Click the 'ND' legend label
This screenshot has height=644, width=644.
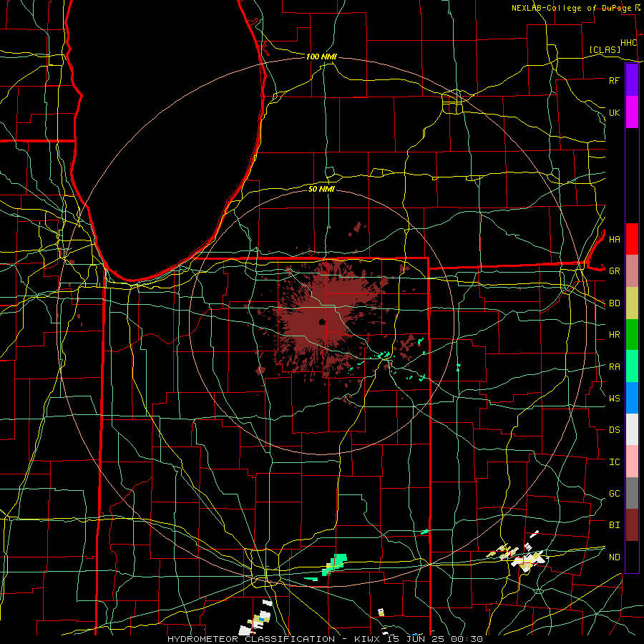click(614, 557)
